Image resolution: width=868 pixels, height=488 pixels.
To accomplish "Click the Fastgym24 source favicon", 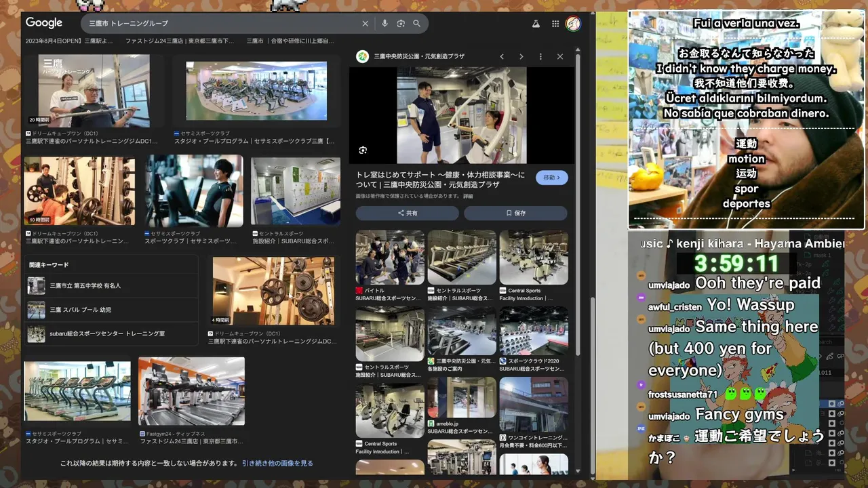I will point(142,434).
